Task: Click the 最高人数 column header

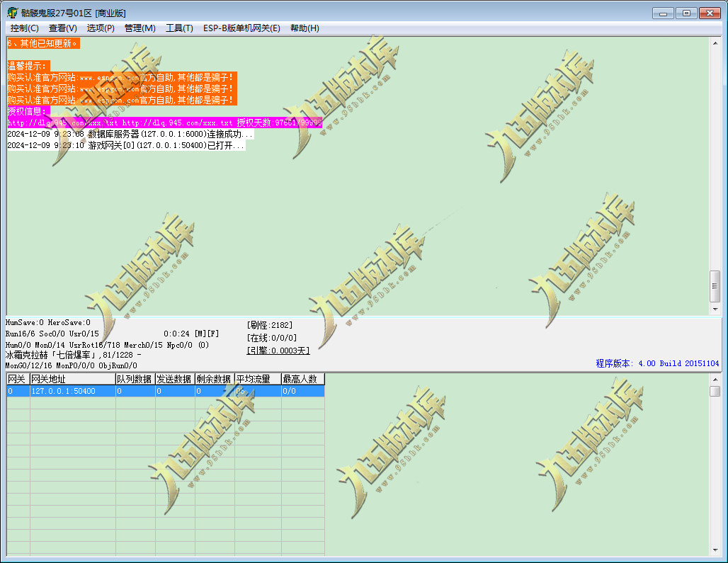Action: point(302,379)
